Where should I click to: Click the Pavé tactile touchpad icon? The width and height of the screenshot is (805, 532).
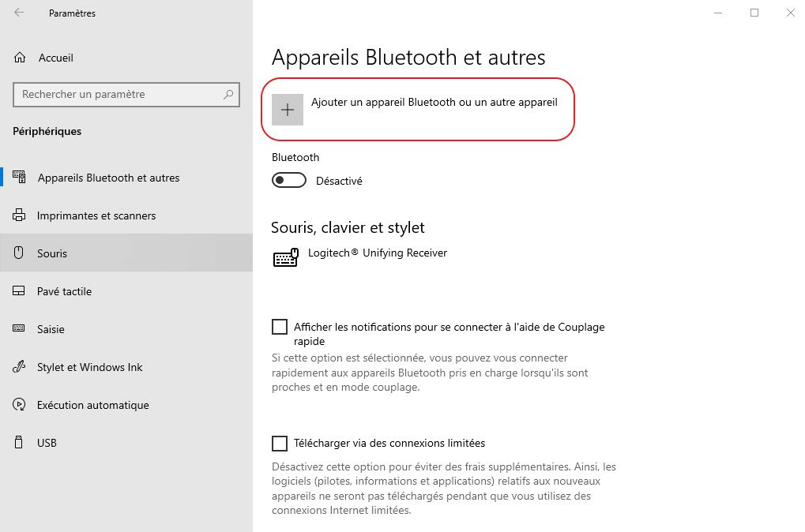(20, 291)
